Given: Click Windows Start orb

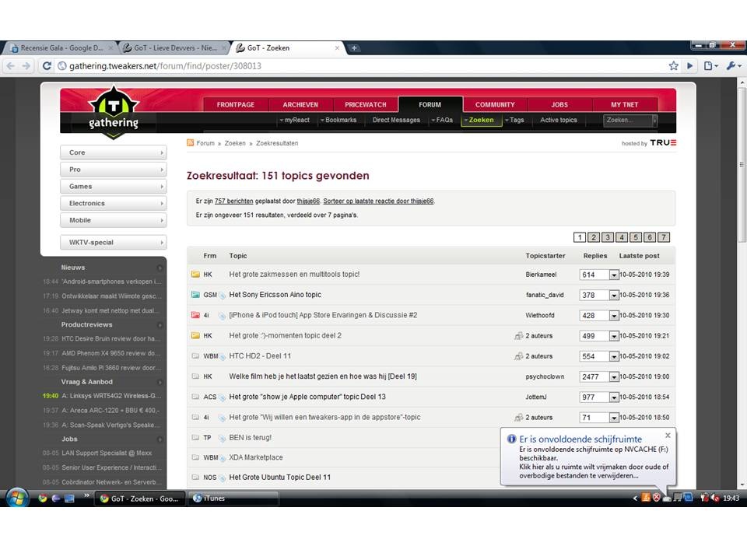Looking at the screenshot, I should click(x=17, y=498).
